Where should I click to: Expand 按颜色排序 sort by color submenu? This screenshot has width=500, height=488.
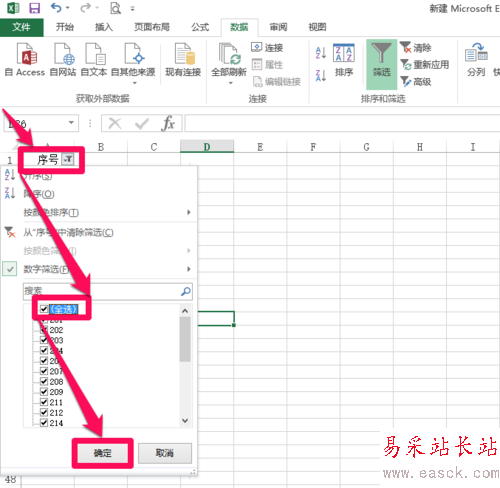[100, 212]
